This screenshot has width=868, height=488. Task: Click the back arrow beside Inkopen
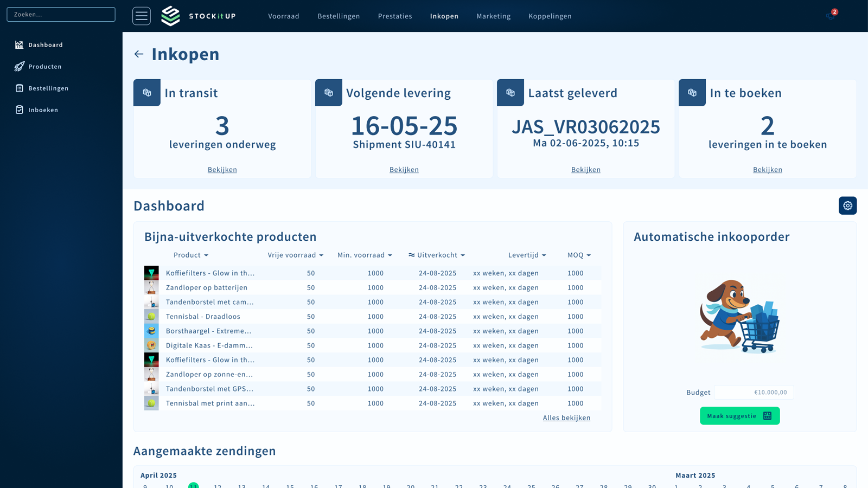[x=139, y=54]
